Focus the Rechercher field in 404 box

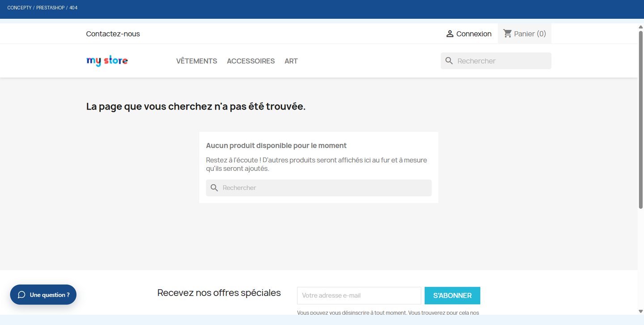pos(319,188)
